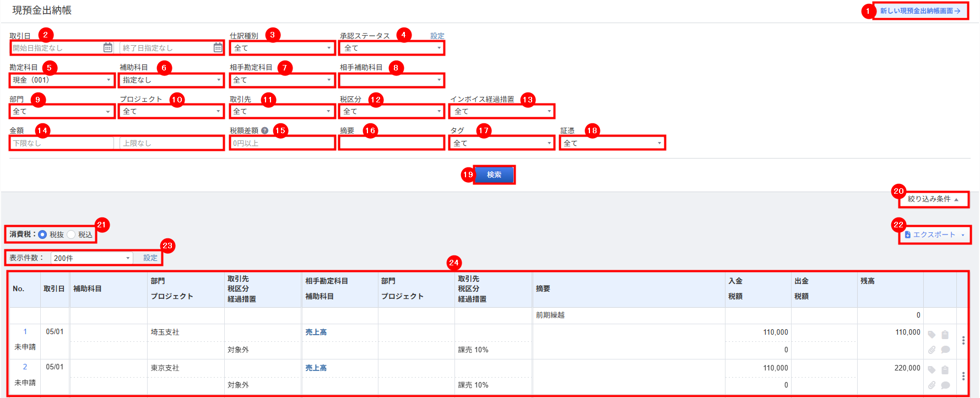
Task: Click the clipboard icon in entry 1
Action: [x=945, y=335]
